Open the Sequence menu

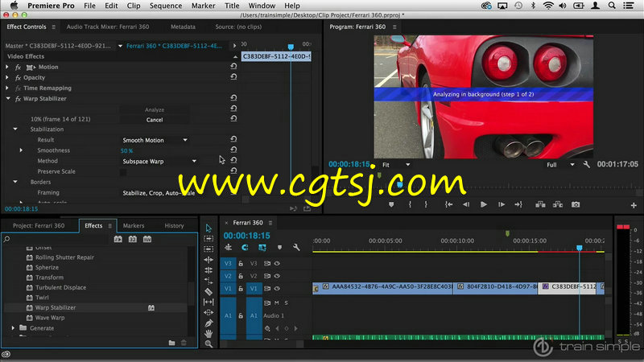(166, 6)
